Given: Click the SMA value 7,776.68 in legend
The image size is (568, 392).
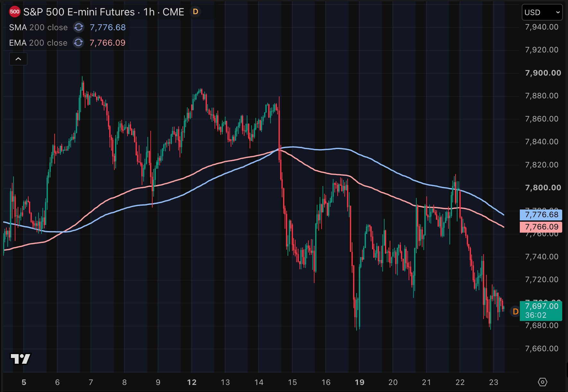Looking at the screenshot, I should point(108,27).
